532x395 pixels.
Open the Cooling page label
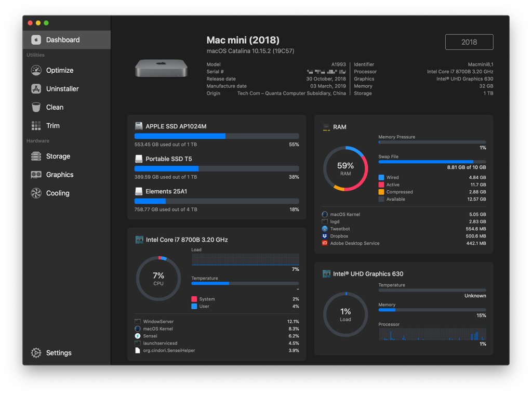(x=58, y=193)
